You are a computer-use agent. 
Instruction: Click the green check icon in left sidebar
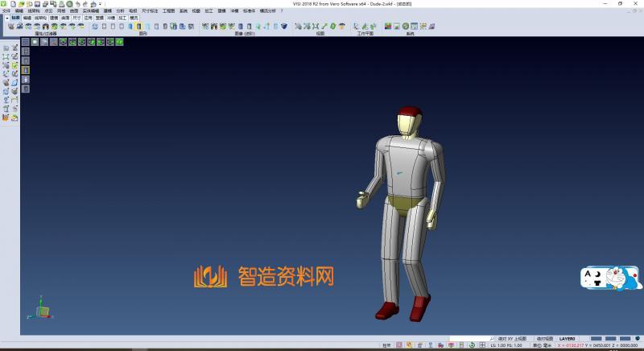tap(14, 66)
